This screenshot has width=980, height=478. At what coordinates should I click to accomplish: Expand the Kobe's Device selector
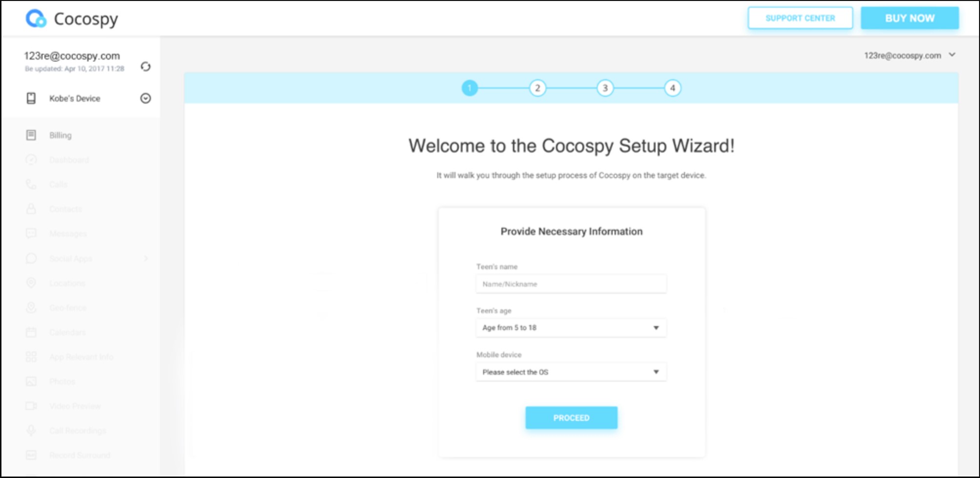pos(146,98)
